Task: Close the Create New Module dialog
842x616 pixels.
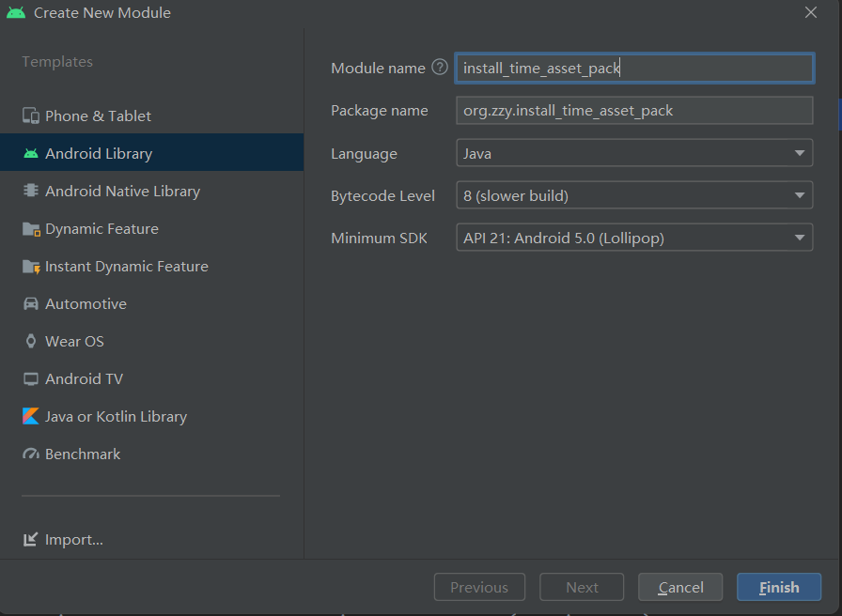Action: (811, 12)
